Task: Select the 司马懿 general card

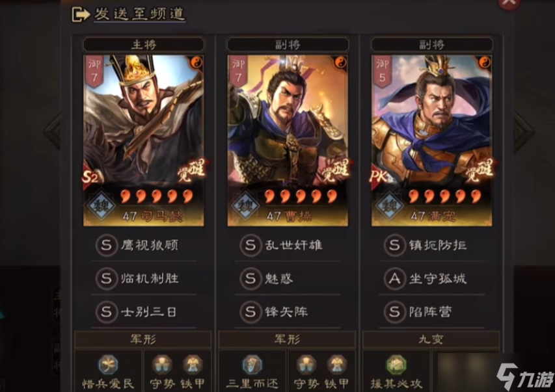Action: (x=143, y=140)
